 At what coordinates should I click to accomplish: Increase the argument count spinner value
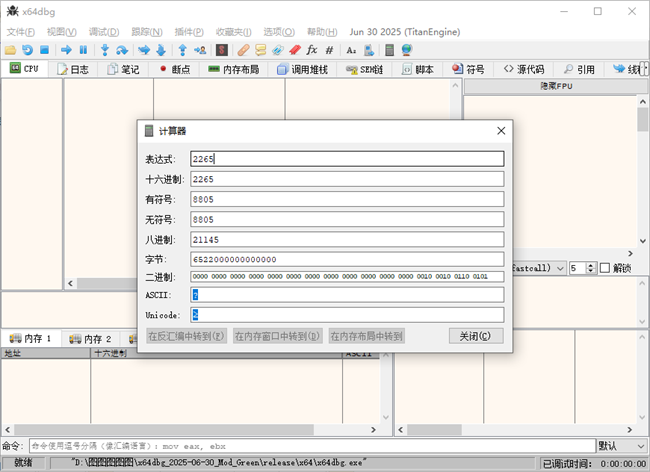pyautogui.click(x=589, y=264)
